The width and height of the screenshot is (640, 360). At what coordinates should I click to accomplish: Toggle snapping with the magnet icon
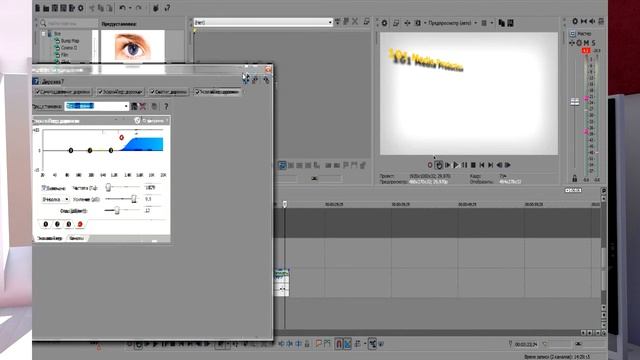[338, 344]
